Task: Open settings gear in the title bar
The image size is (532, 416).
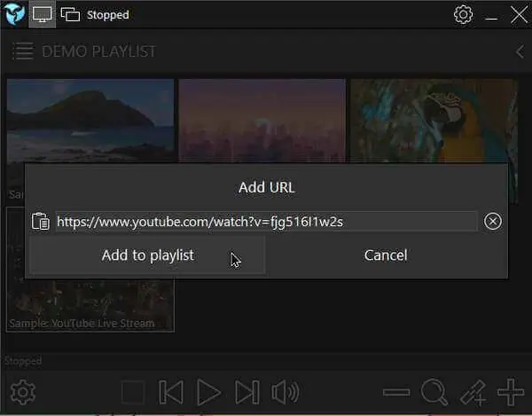Action: 463,14
